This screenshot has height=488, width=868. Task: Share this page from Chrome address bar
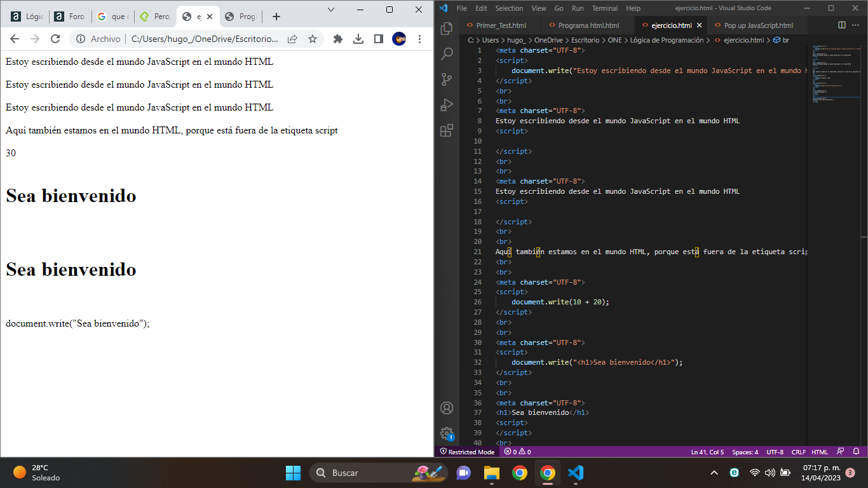point(292,39)
